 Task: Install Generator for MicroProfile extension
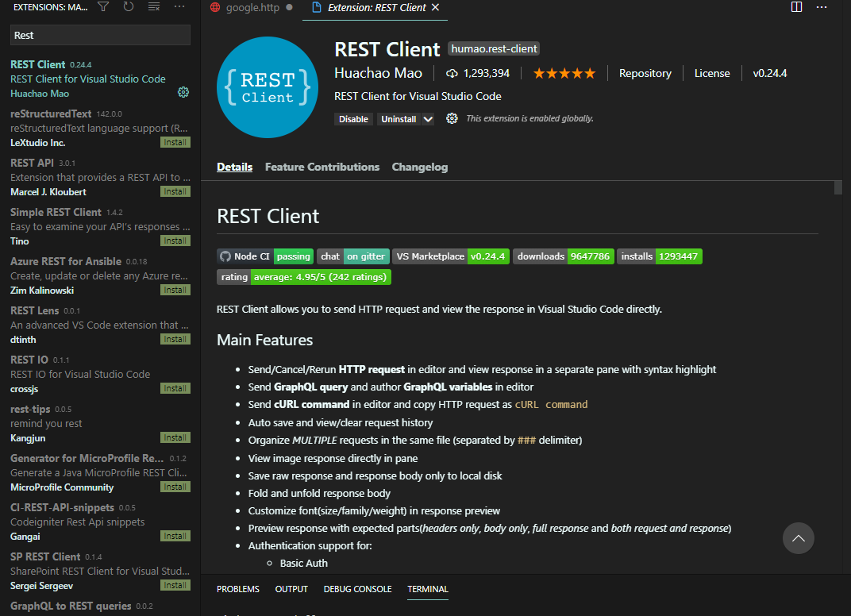coord(175,487)
